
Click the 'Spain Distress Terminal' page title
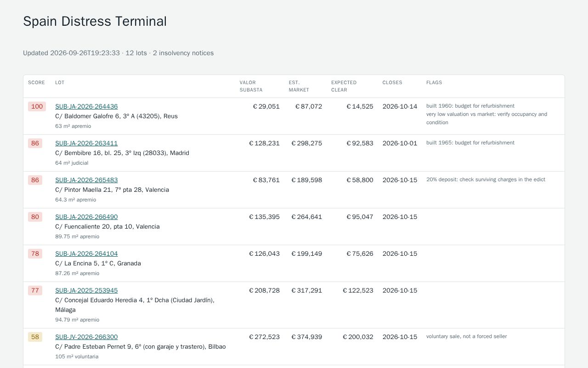coord(95,21)
